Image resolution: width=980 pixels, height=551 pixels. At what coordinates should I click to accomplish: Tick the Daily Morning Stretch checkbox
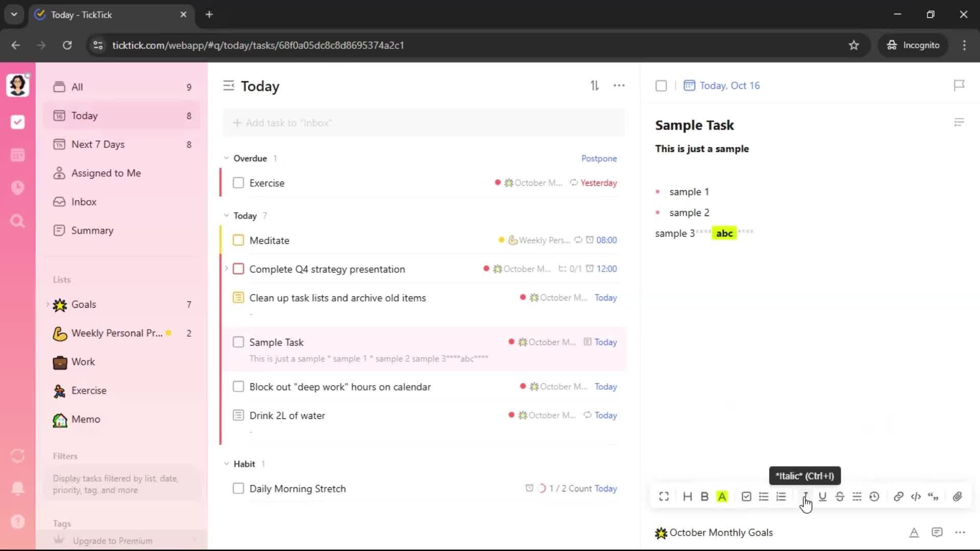(x=238, y=488)
